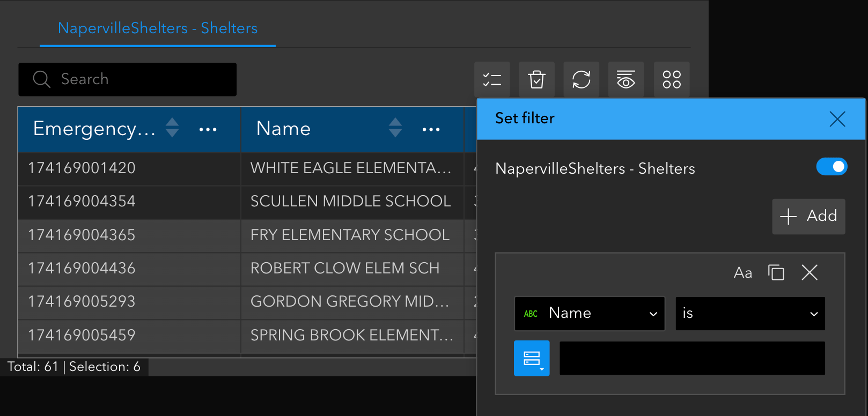Close the Set filter panel
The image size is (868, 416).
(x=837, y=119)
